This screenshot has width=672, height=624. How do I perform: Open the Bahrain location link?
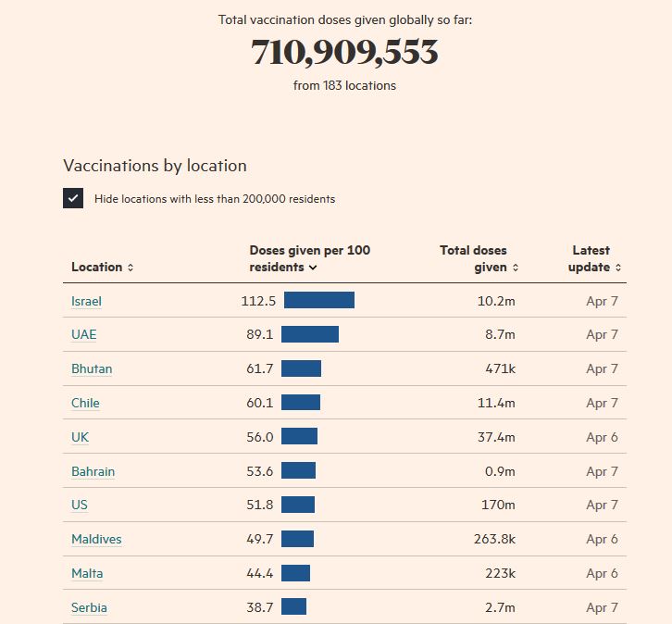coord(93,471)
